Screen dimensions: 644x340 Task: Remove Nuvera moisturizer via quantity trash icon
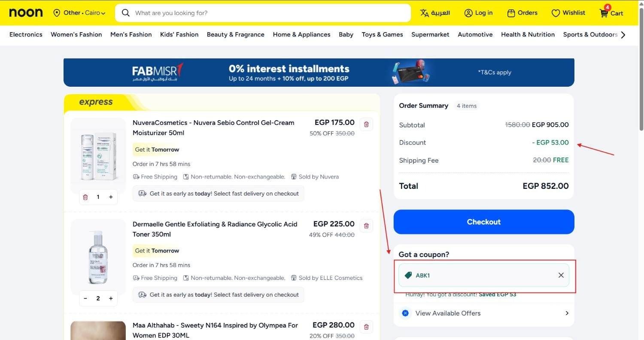pyautogui.click(x=85, y=197)
